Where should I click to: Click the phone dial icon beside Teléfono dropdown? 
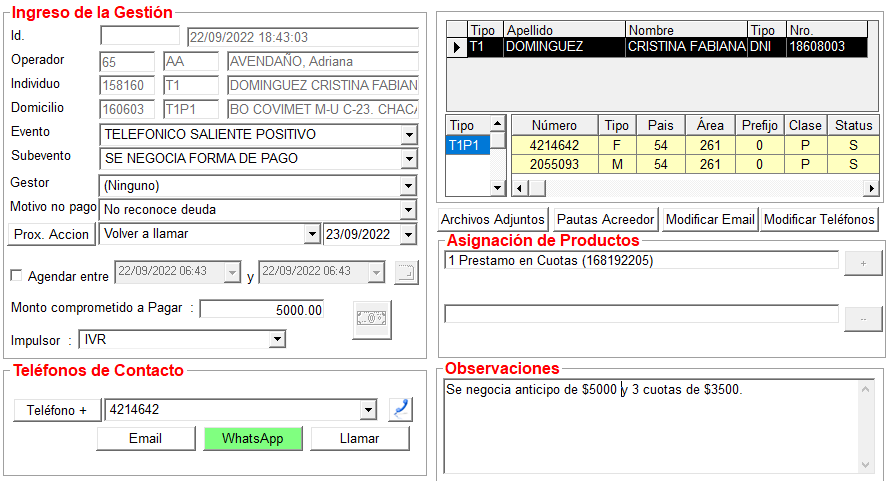click(x=400, y=410)
